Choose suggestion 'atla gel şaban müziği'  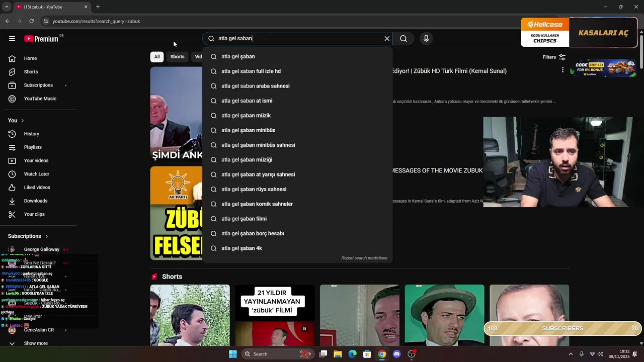[x=297, y=160]
